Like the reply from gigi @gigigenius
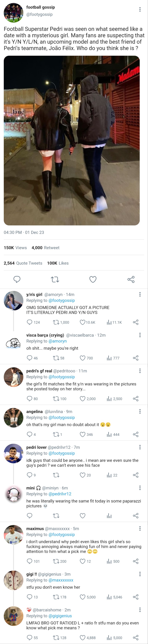 click(83, 597)
